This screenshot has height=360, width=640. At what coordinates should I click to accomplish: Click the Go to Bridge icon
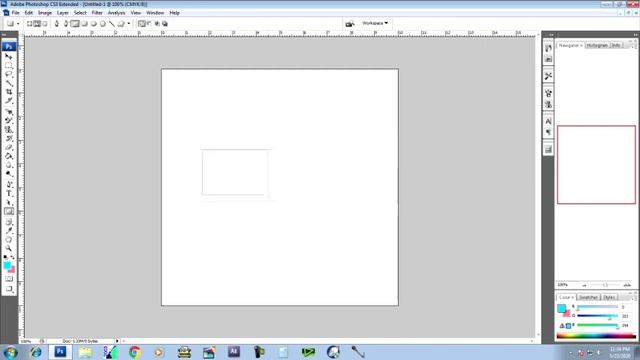(x=349, y=24)
